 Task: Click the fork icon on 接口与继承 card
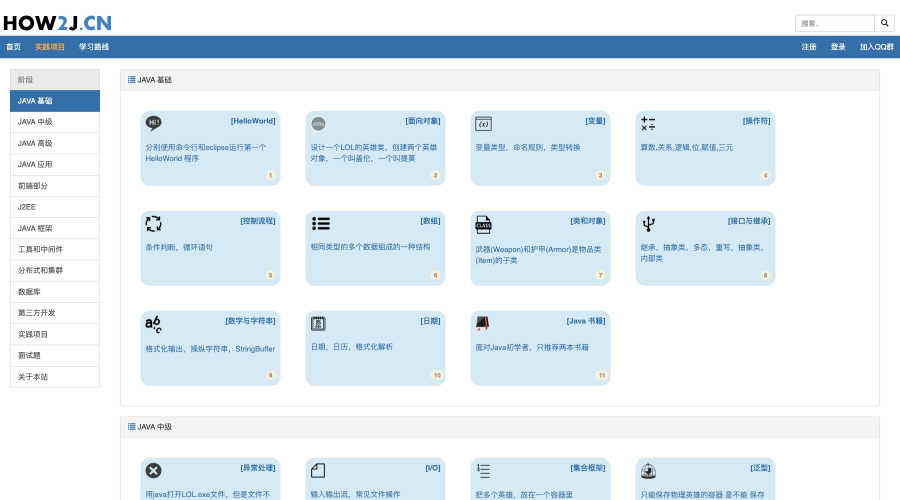coord(649,223)
